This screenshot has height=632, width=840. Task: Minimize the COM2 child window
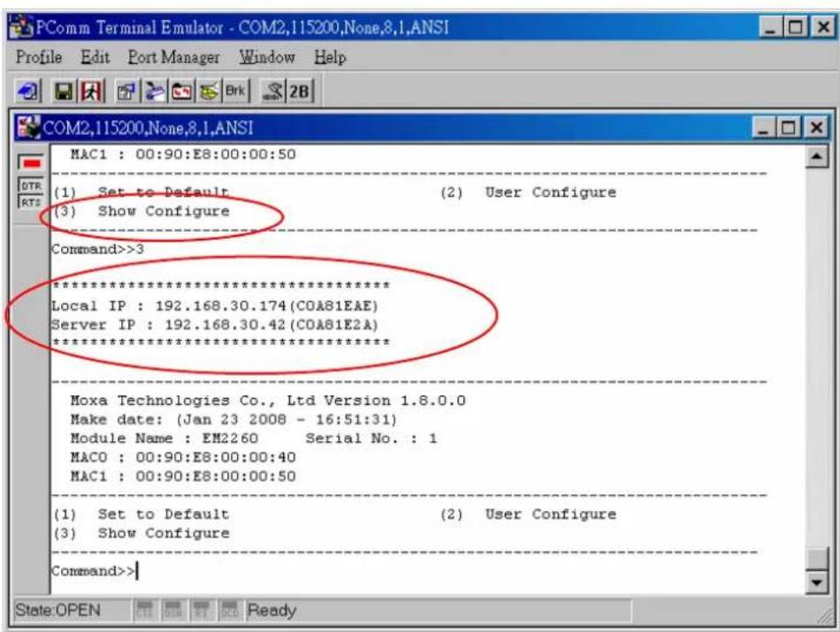(765, 127)
